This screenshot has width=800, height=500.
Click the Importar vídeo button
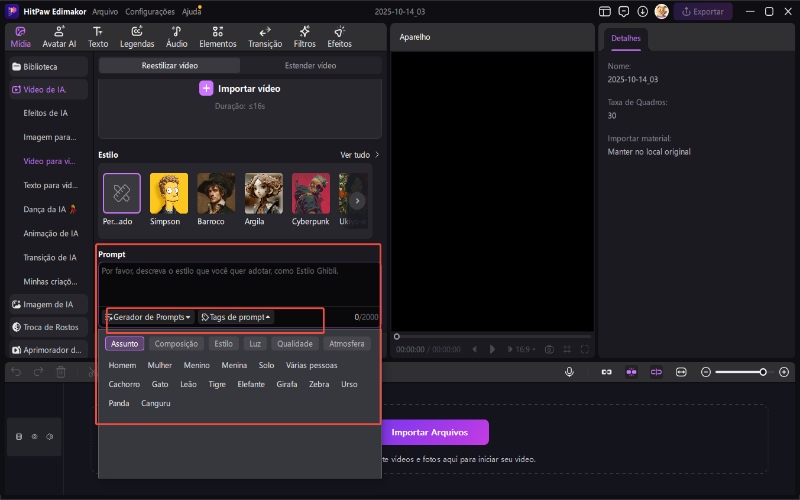[x=239, y=89]
